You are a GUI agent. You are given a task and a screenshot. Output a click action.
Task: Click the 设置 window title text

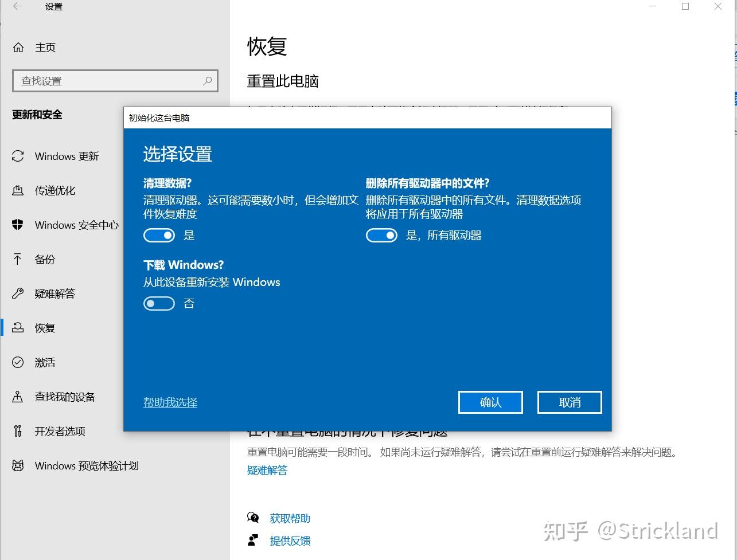coord(54,7)
